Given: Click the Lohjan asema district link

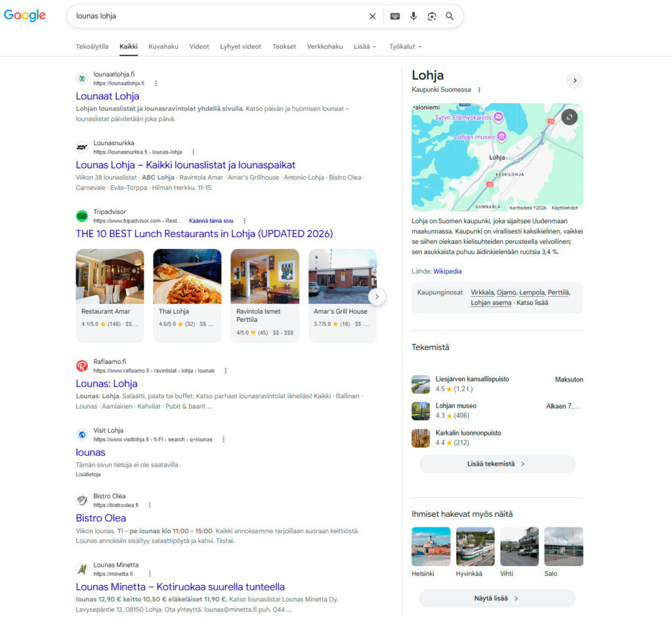Looking at the screenshot, I should 491,303.
